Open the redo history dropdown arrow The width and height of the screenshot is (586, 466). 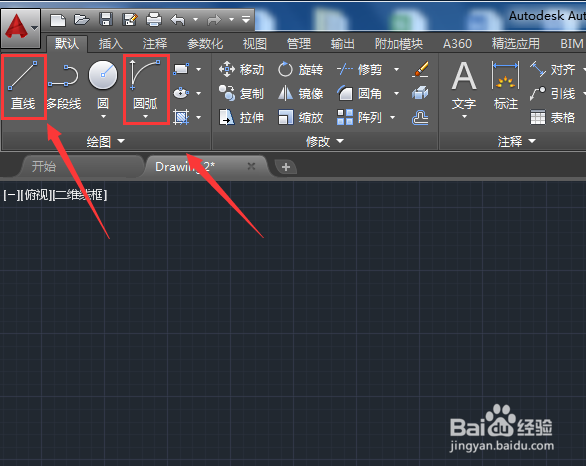click(x=232, y=19)
